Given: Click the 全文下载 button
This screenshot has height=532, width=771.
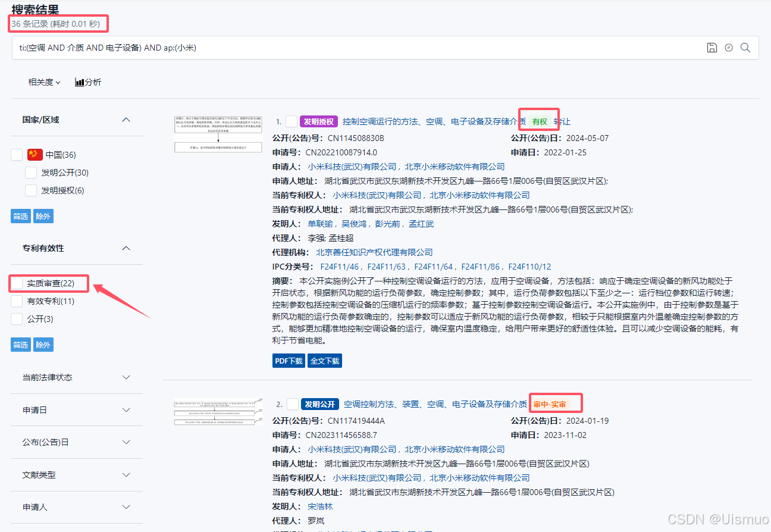Looking at the screenshot, I should click(325, 361).
